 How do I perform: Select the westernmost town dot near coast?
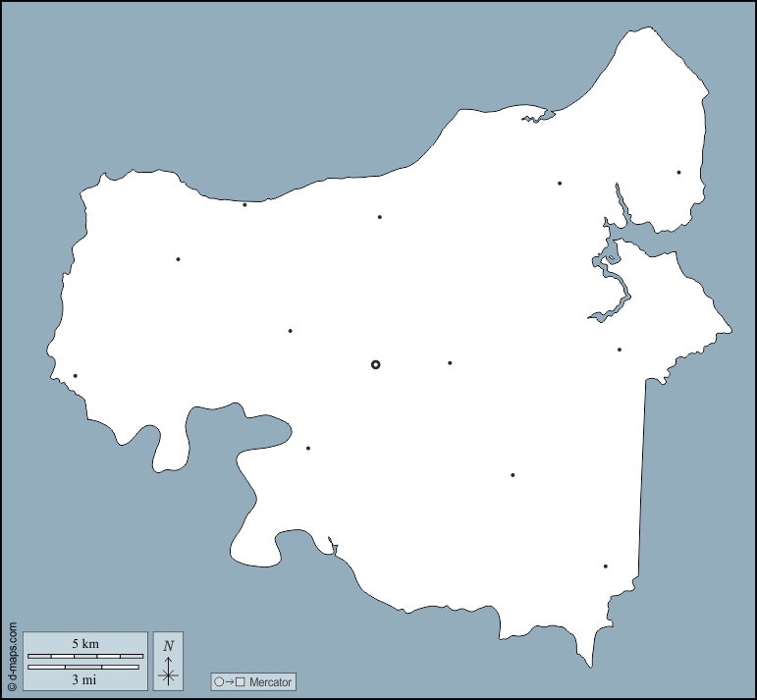[75, 376]
